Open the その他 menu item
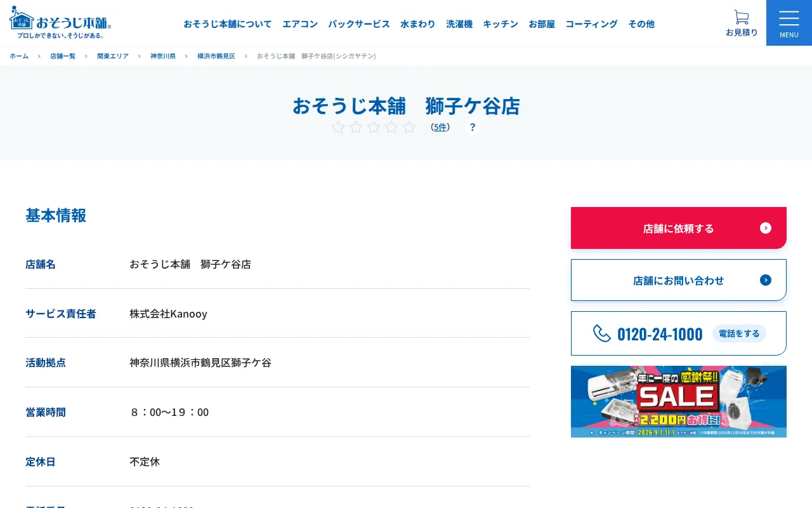This screenshot has width=812, height=508. pos(641,23)
